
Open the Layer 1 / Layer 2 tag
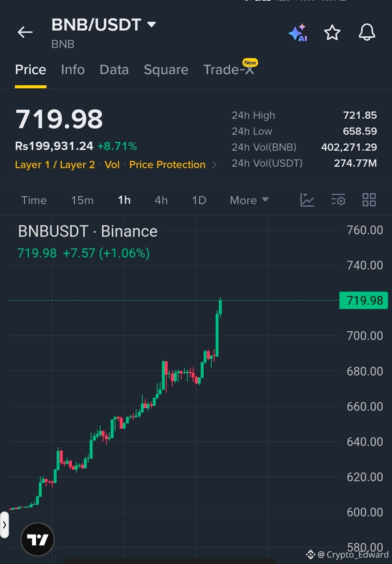point(55,165)
